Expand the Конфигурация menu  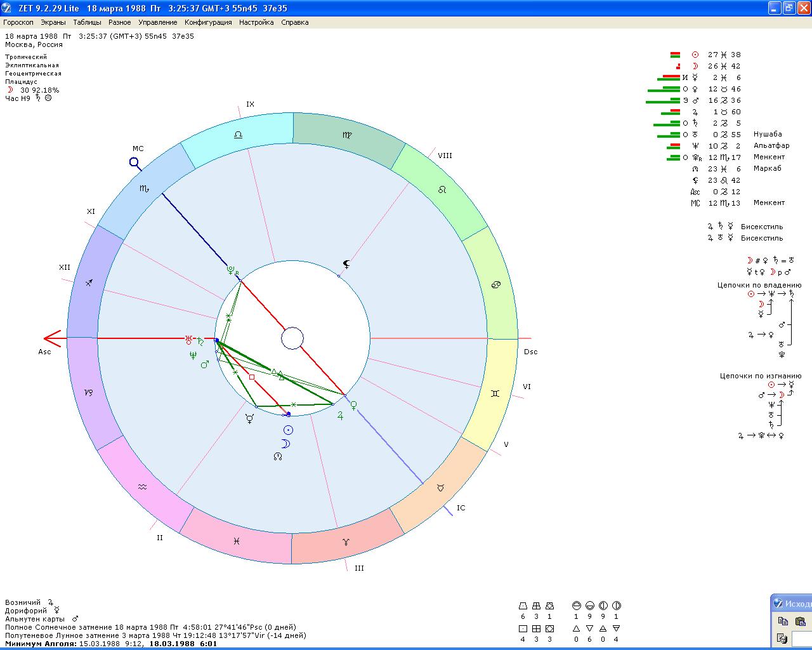(208, 22)
